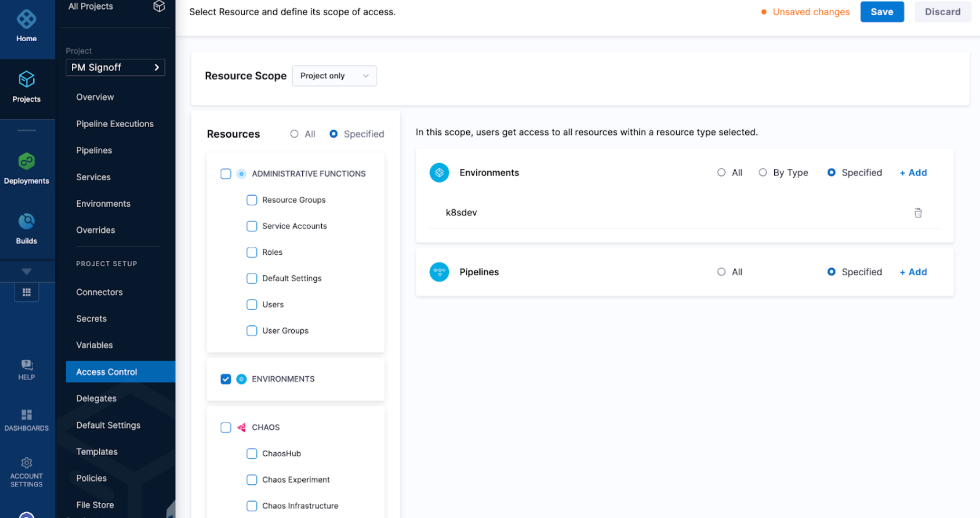Open the module grid icon
Screen dimensions: 980x518
pos(26,292)
